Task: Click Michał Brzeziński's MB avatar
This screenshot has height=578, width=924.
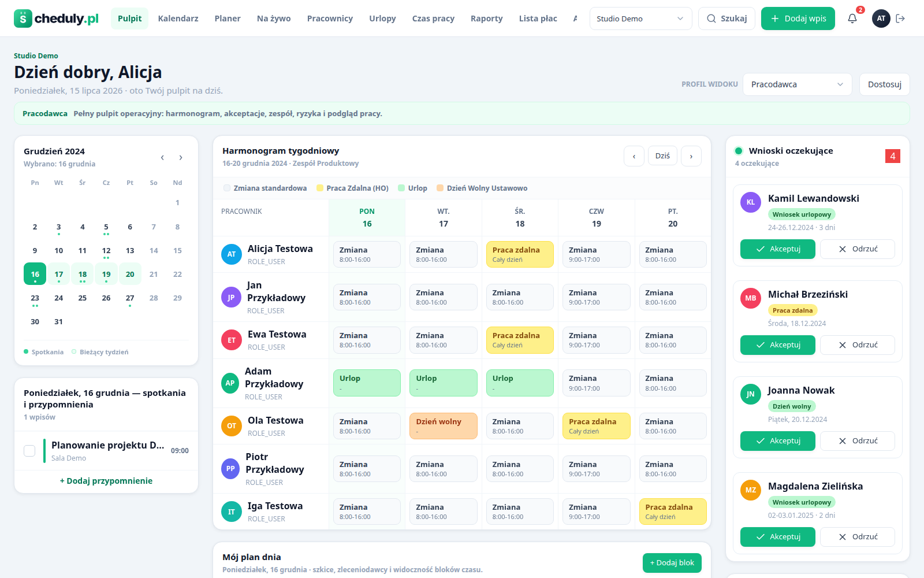Action: [x=751, y=298]
